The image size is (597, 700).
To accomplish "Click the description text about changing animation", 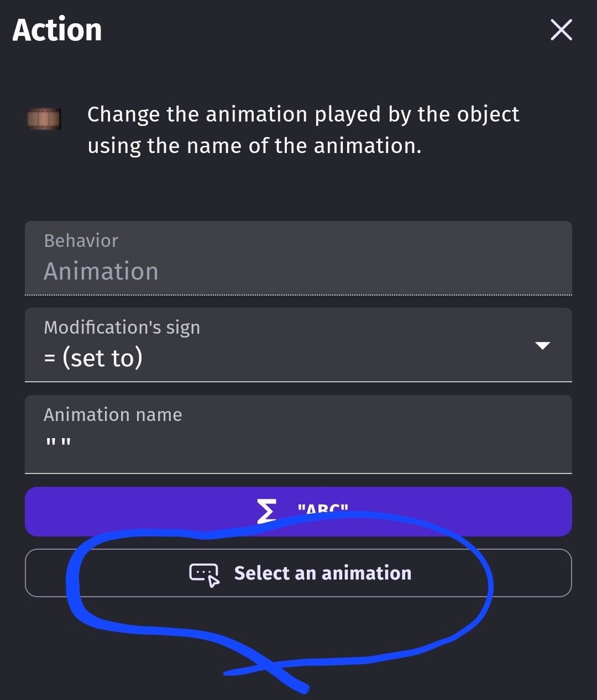I will 303,130.
